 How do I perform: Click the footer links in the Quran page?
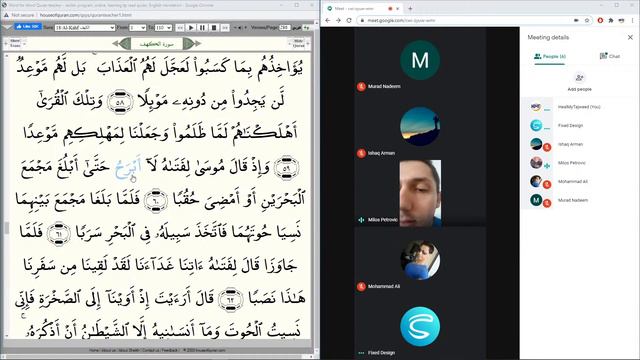point(157,350)
